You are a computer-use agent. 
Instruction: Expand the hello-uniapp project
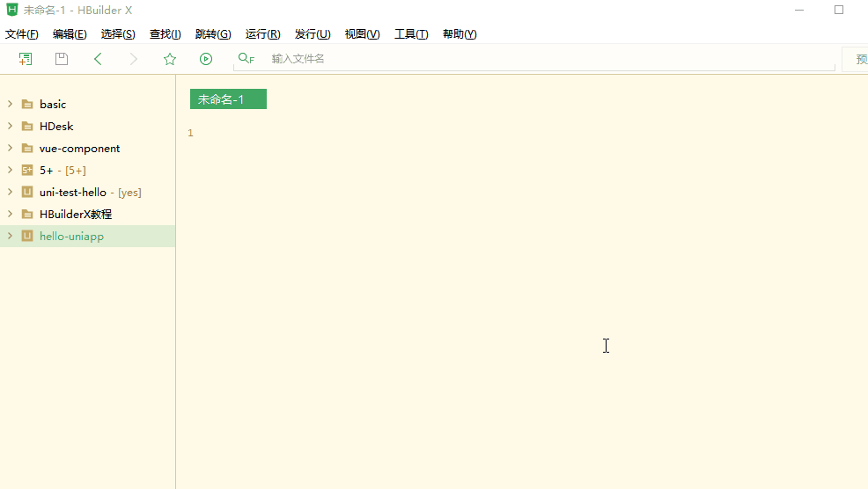10,236
